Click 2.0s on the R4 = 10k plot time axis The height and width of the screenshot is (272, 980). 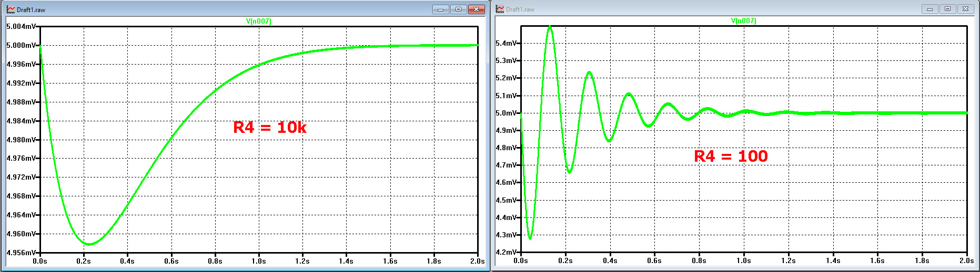pos(477,261)
